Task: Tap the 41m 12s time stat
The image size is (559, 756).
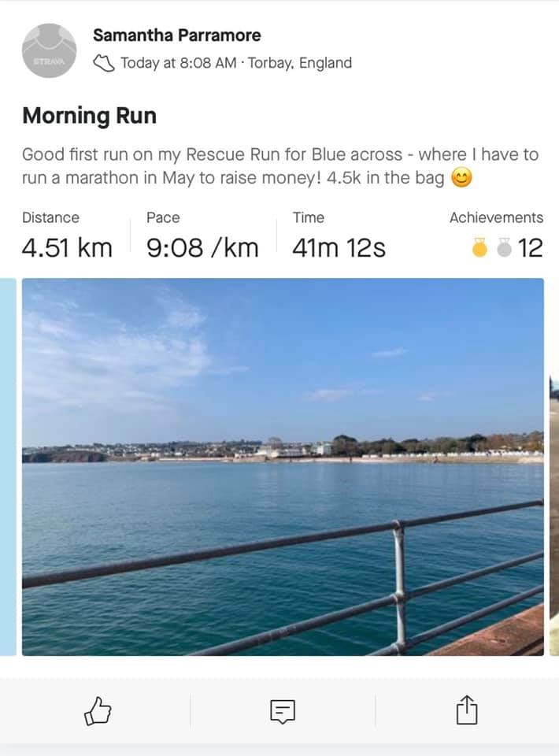Action: [339, 248]
